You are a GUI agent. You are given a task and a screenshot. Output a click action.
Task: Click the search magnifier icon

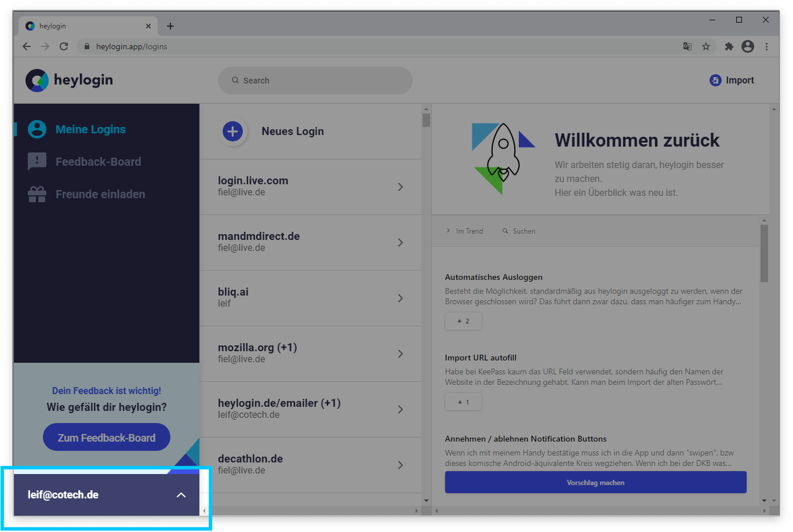click(x=235, y=81)
